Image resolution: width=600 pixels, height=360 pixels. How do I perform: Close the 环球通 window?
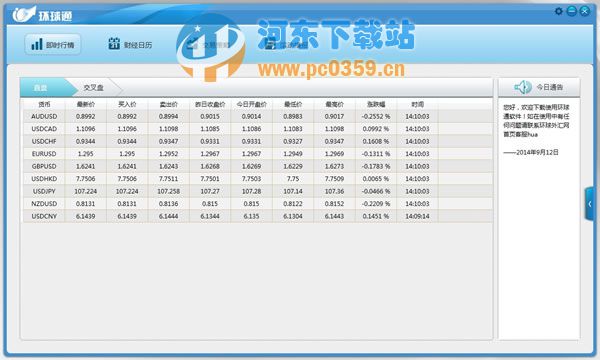click(585, 11)
